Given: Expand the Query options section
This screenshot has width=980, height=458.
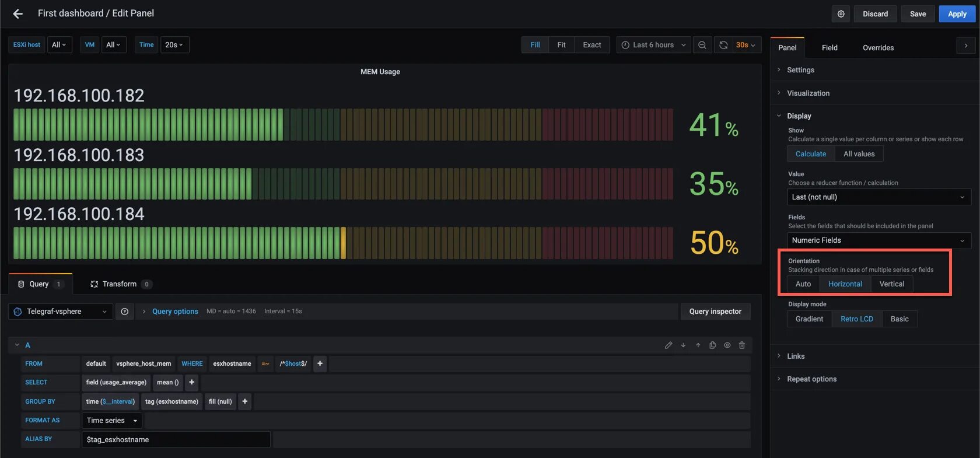Looking at the screenshot, I should [174, 312].
